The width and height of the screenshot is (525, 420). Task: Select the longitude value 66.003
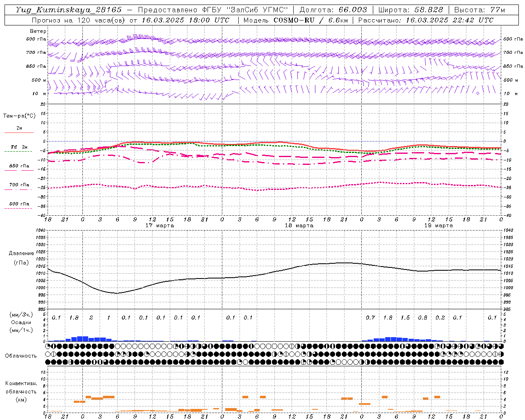tap(353, 10)
